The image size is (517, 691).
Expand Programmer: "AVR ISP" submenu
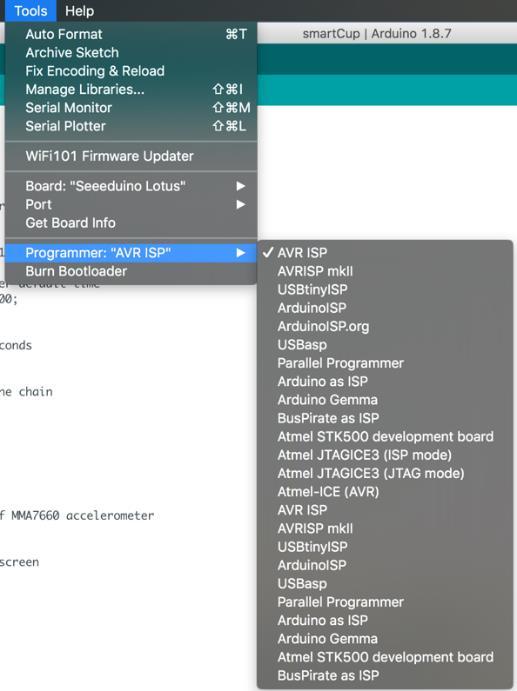tap(131, 253)
